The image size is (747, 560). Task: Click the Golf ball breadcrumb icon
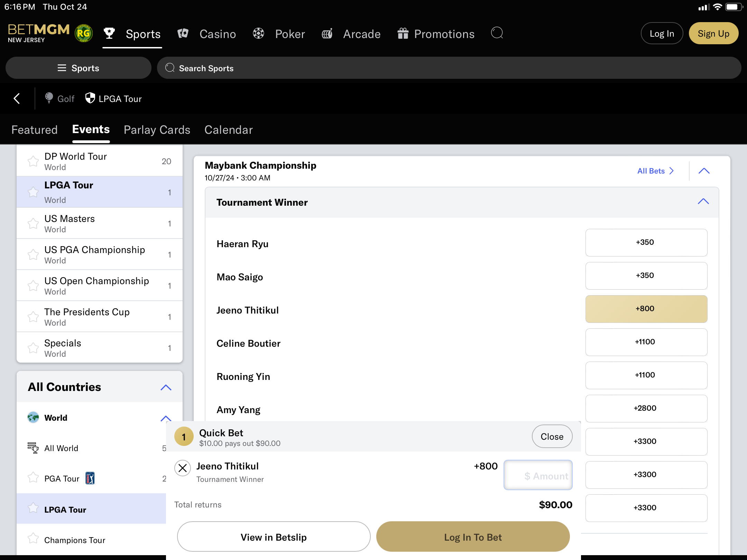pyautogui.click(x=49, y=98)
